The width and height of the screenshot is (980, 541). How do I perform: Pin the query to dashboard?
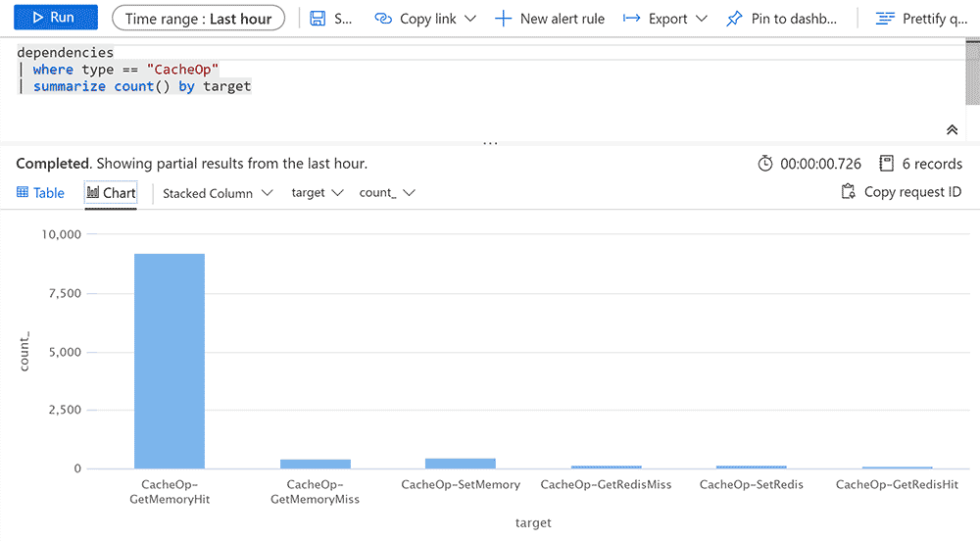coord(782,19)
